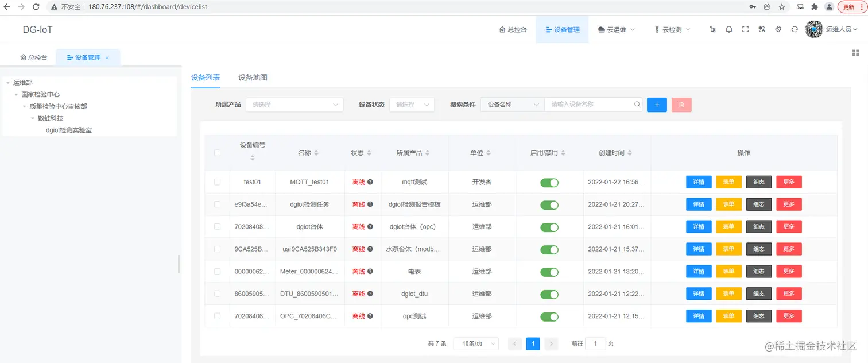The height and width of the screenshot is (363, 868).
Task: Sort by 创建时间 column arrows
Action: point(630,153)
